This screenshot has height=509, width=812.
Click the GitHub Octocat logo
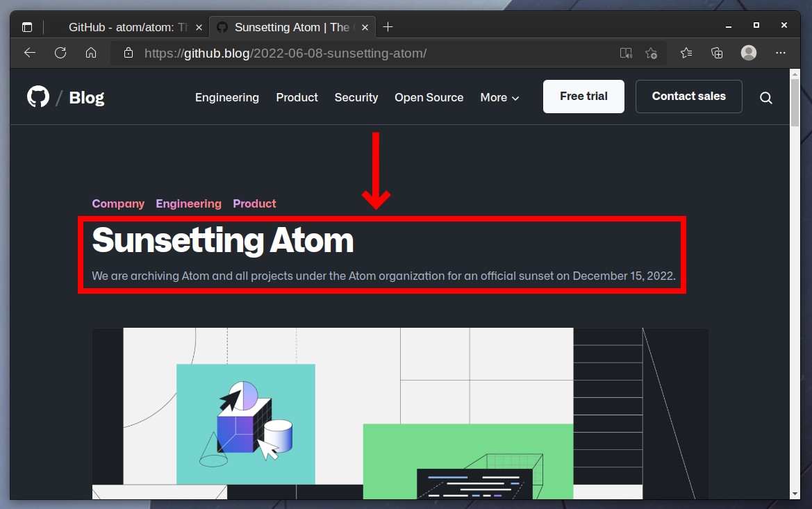click(x=38, y=97)
